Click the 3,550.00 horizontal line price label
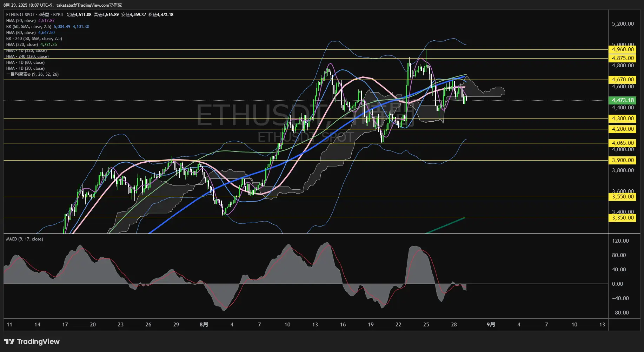This screenshot has height=352, width=644. pos(623,197)
